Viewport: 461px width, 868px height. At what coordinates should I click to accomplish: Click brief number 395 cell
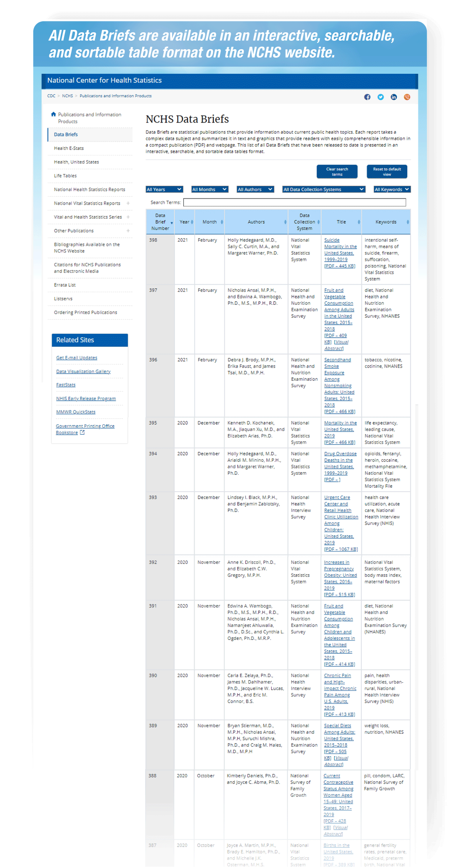pos(160,432)
